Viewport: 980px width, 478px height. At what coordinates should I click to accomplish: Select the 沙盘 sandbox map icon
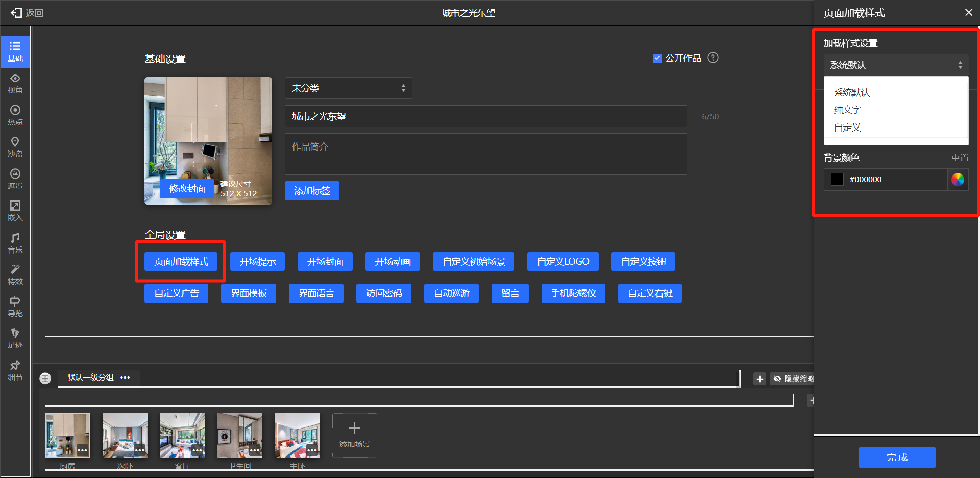pyautogui.click(x=15, y=147)
